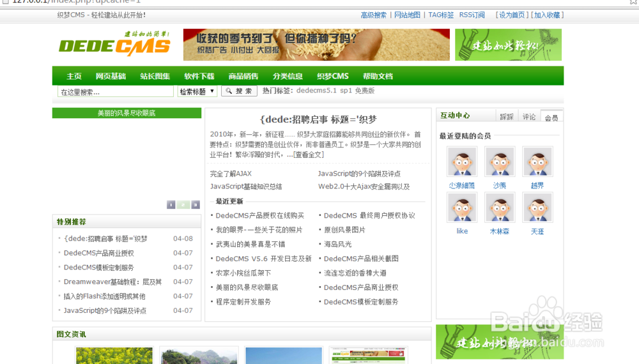Open 软件下载 navigation item
Screen dimensions: 639x364
199,76
